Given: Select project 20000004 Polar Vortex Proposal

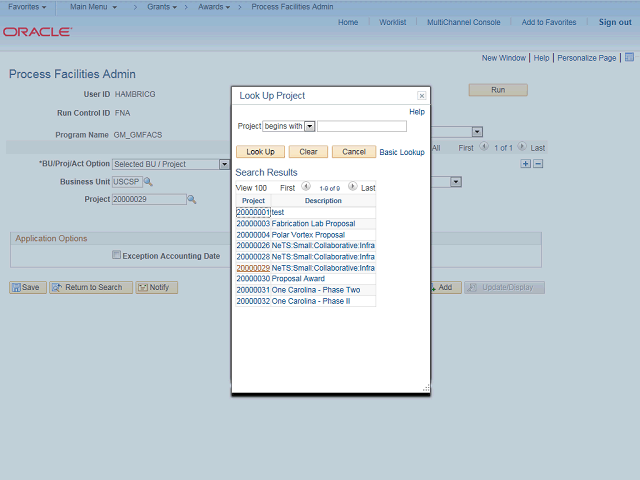Looking at the screenshot, I should pos(253,235).
